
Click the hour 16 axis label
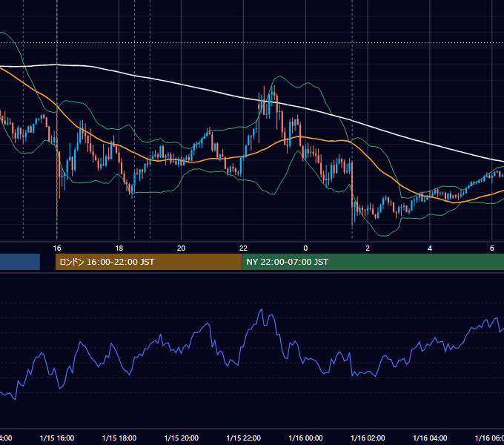point(57,248)
